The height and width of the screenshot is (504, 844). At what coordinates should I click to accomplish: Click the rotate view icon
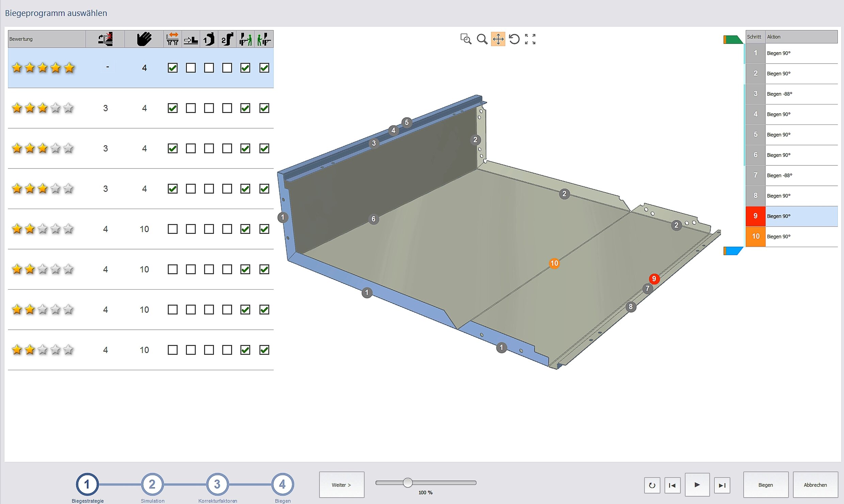[514, 39]
